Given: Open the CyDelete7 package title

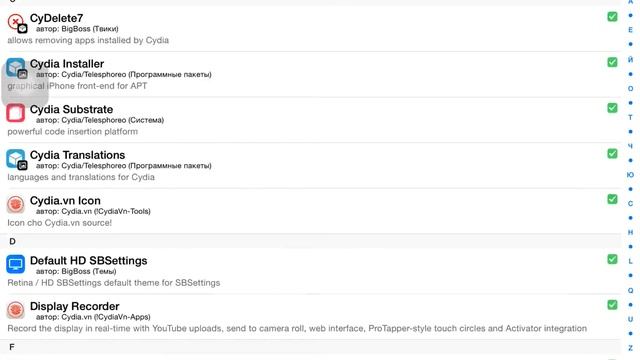Looking at the screenshot, I should [x=56, y=18].
